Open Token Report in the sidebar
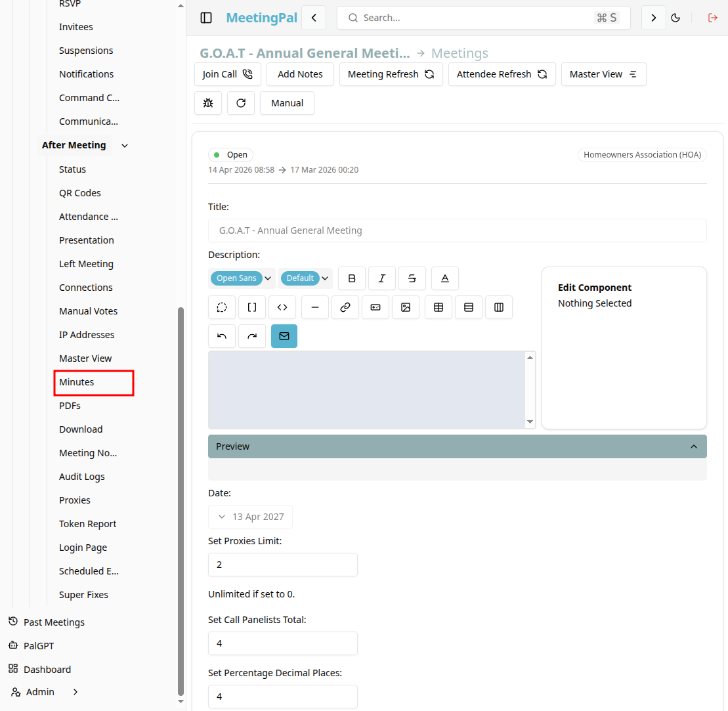The height and width of the screenshot is (711, 728). click(88, 524)
